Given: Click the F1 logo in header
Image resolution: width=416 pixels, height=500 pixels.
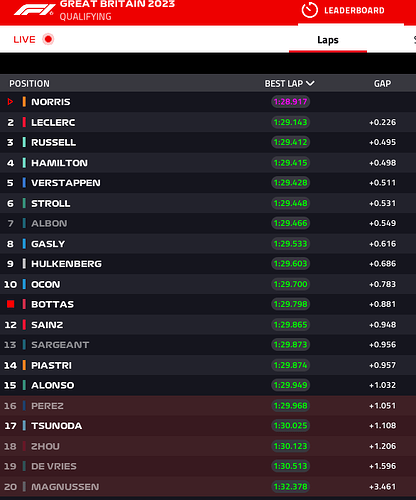Looking at the screenshot, I should 34,10.
